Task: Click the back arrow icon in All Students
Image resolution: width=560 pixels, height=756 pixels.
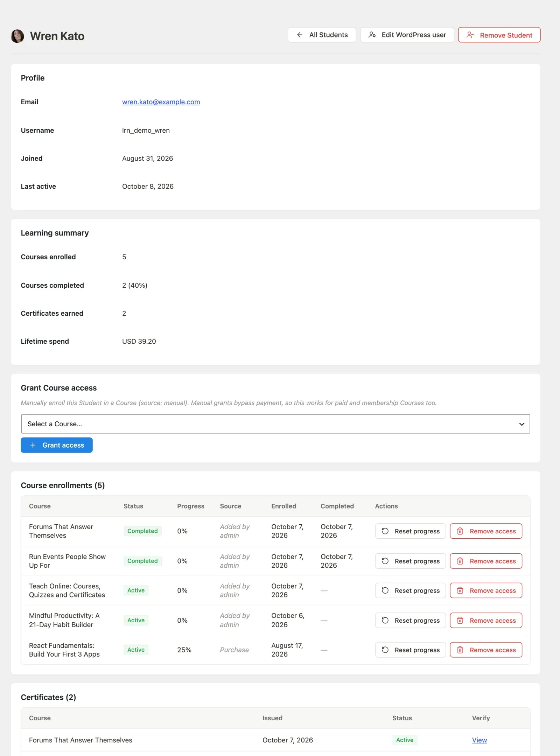Action: point(300,35)
